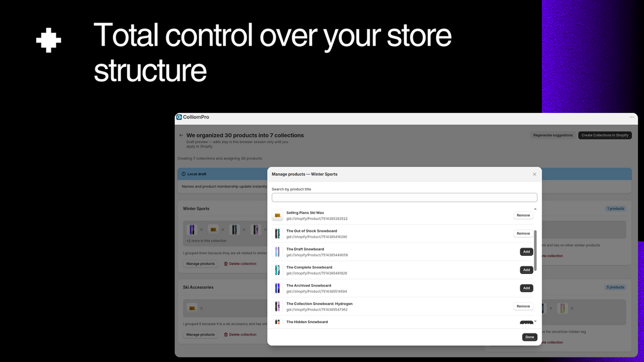Click The Archived Snowboard product thumbnail

(x=277, y=288)
